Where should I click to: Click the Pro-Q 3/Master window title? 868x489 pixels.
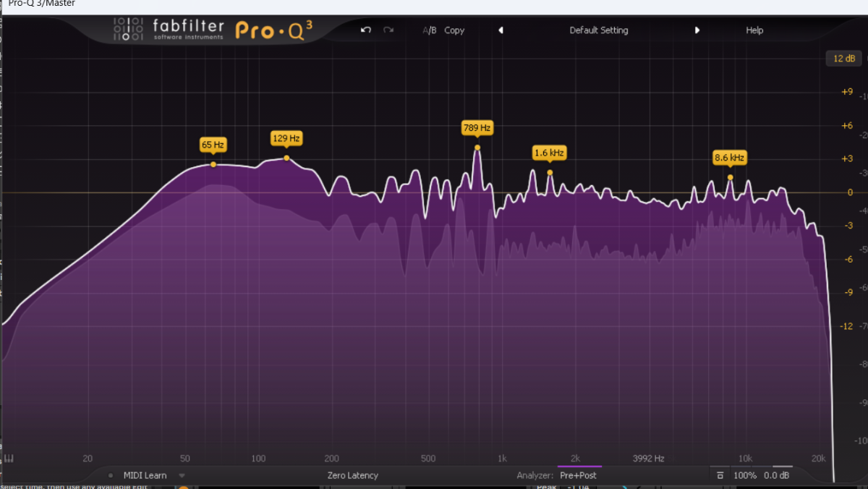tap(41, 4)
